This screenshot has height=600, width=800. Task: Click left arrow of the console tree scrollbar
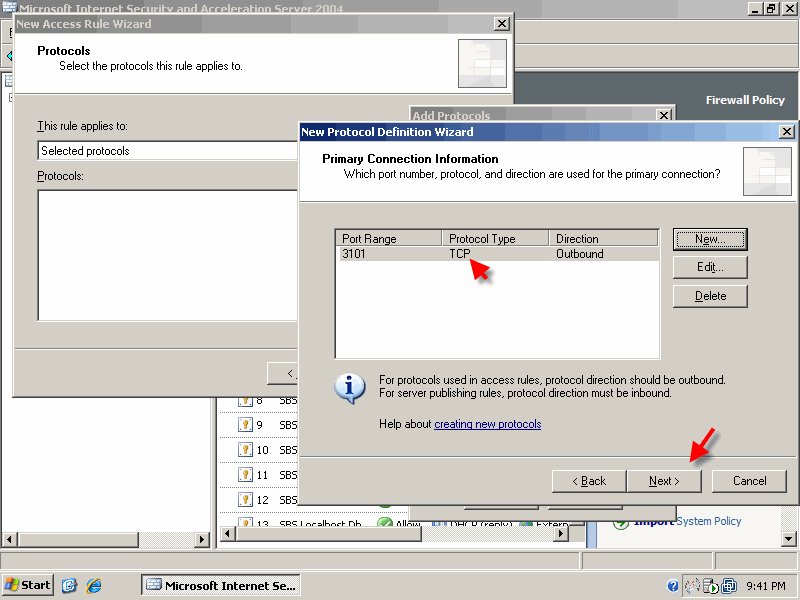tap(10, 539)
